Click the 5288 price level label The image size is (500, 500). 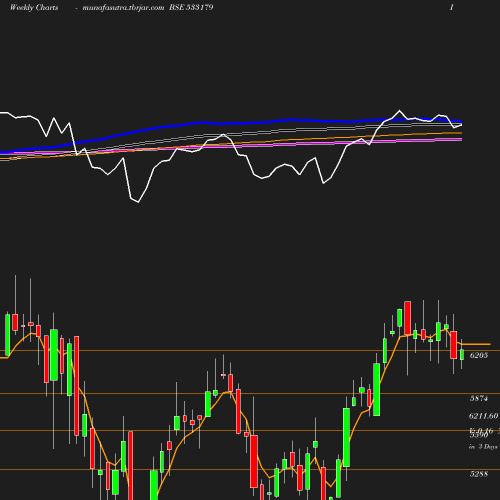[479, 474]
